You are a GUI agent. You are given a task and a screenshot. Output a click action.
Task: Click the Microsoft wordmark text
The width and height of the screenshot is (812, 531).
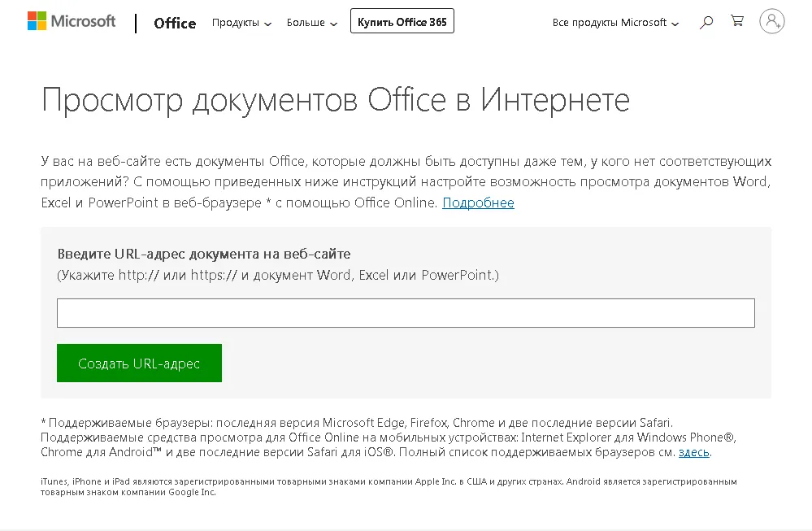pyautogui.click(x=84, y=21)
